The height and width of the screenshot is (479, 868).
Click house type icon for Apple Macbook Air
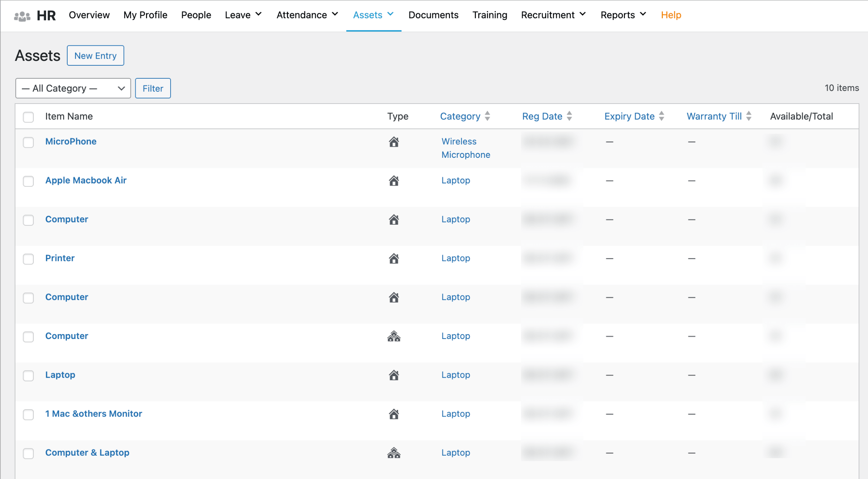(394, 181)
